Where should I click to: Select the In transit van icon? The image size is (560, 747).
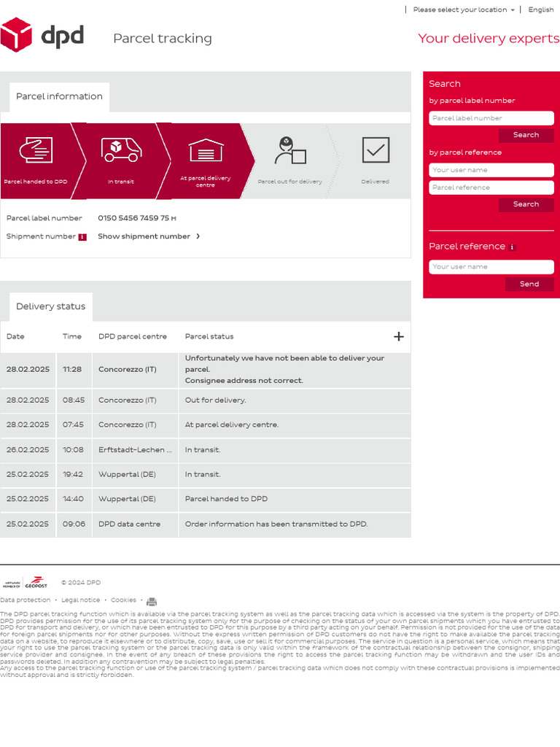tap(121, 150)
